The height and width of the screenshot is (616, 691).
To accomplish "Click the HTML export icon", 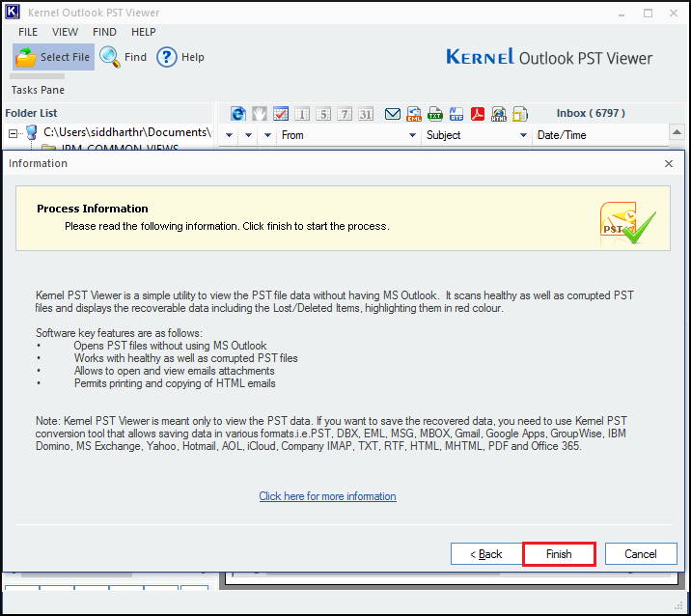I will (499, 114).
